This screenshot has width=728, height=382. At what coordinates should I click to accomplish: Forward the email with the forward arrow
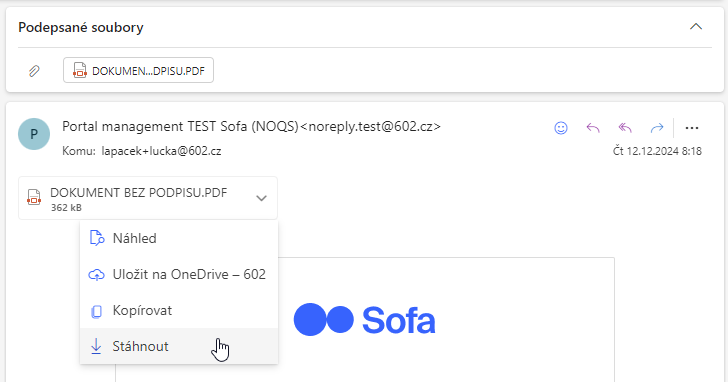coord(657,128)
